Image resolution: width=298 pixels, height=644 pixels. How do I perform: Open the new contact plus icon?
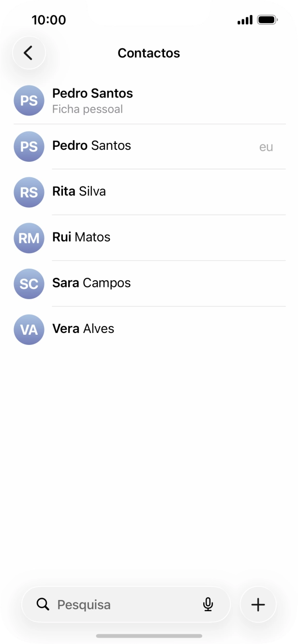[258, 604]
